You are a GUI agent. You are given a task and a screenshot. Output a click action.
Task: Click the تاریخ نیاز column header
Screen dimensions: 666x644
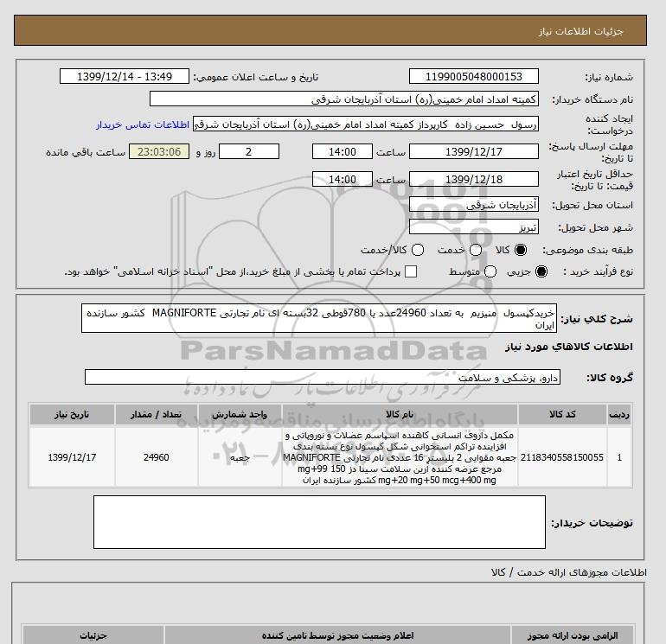pos(72,414)
